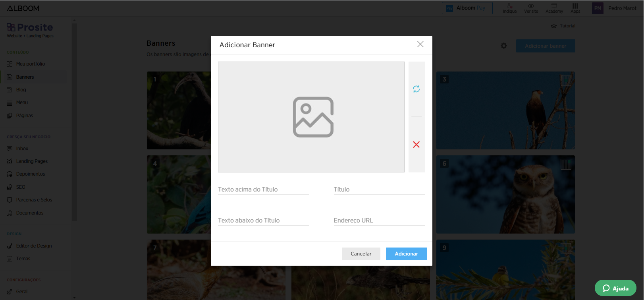Click the Páginas sidebar icon
The width and height of the screenshot is (644, 300).
10,116
